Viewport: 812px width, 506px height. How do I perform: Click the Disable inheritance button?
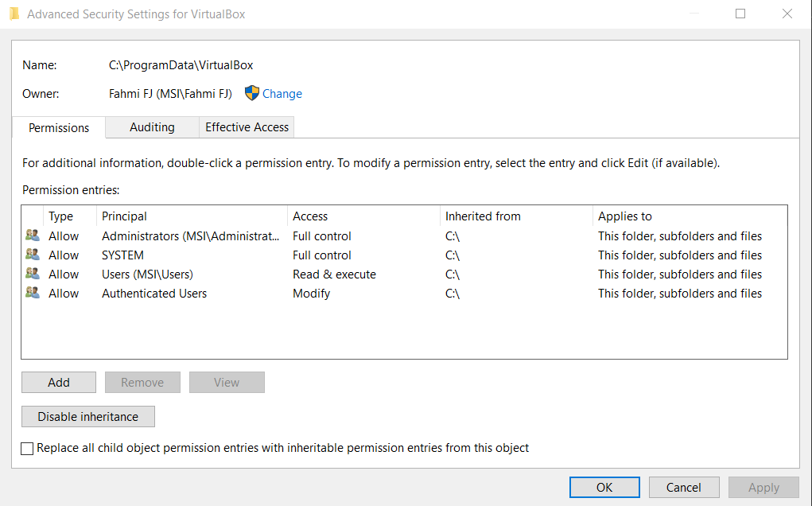(87, 416)
